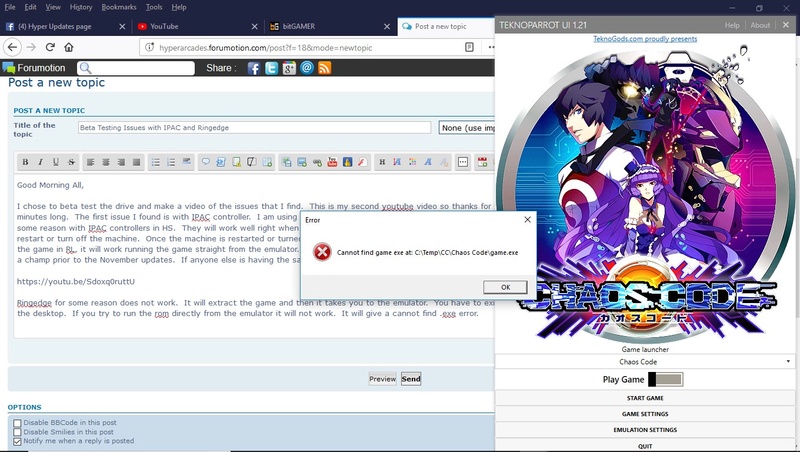Apply underline formatting in the editor toolbar
The height and width of the screenshot is (452, 800).
tap(56, 162)
